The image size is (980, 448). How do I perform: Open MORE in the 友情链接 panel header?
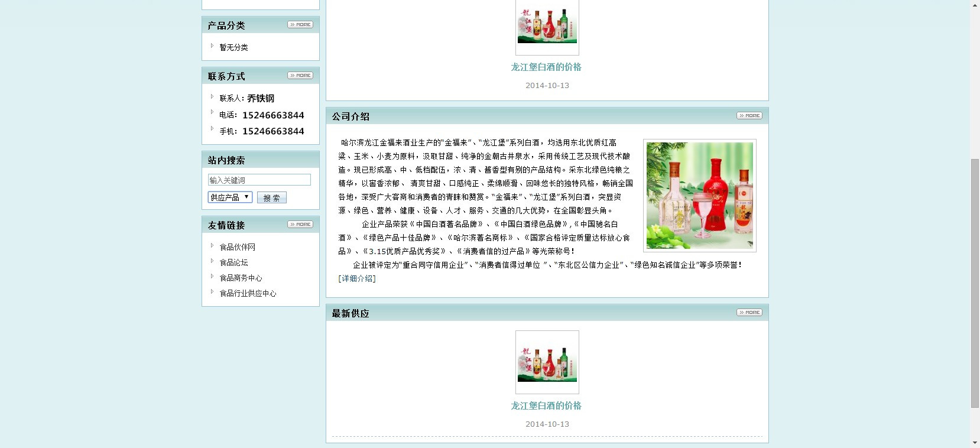pos(300,225)
